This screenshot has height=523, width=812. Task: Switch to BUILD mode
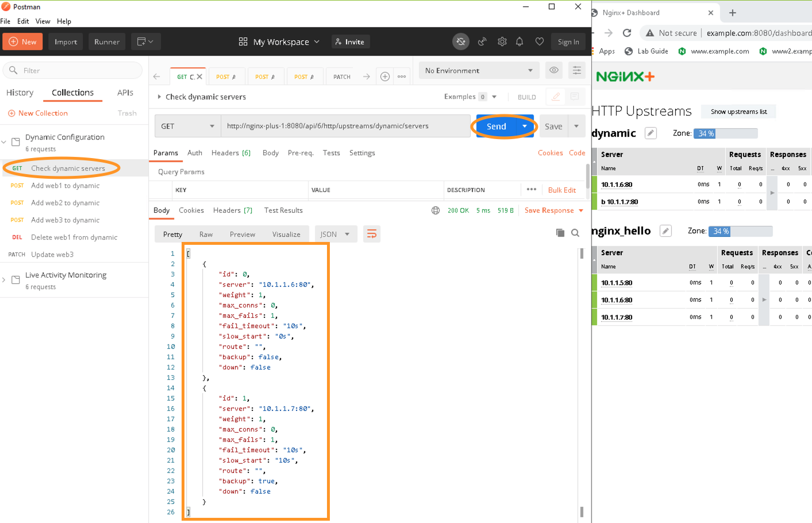[526, 97]
